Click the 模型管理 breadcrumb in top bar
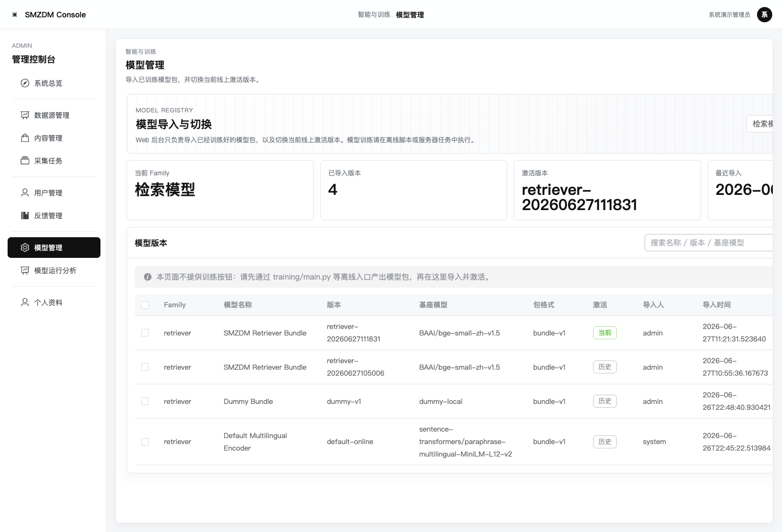782x532 pixels. (410, 15)
